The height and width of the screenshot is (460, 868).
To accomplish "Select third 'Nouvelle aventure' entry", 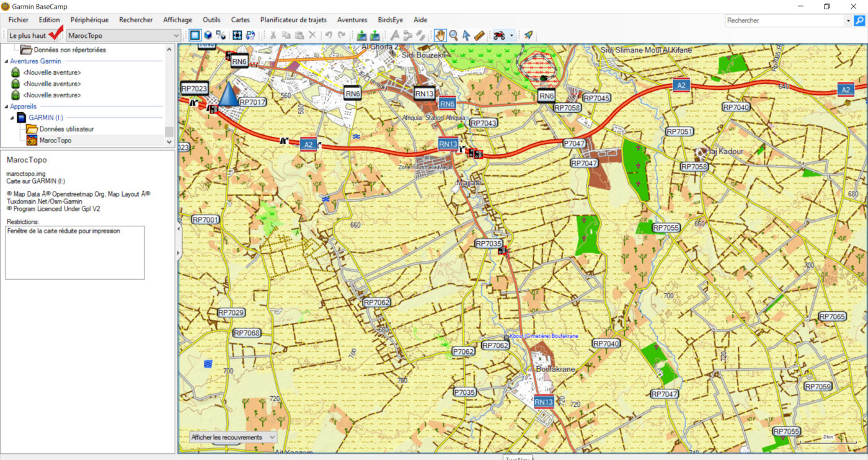I will click(x=52, y=95).
